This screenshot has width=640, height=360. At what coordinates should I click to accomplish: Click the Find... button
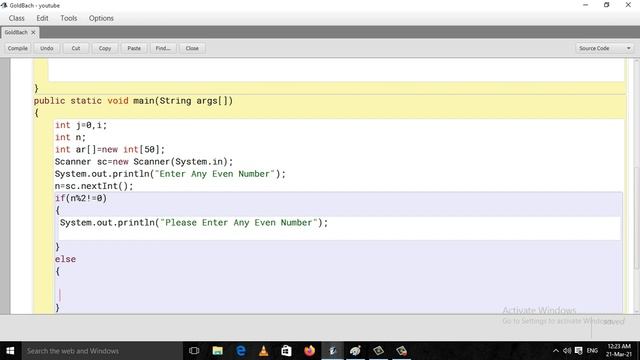tap(163, 48)
